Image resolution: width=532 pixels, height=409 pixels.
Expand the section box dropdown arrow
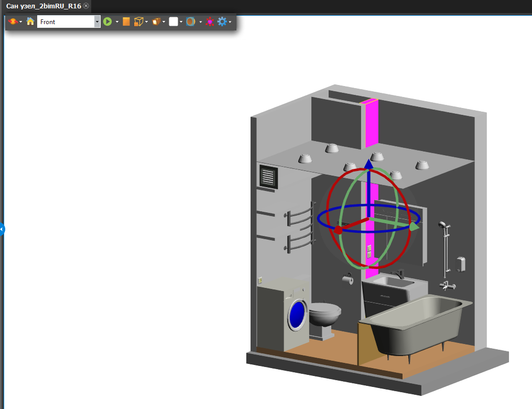[164, 22]
